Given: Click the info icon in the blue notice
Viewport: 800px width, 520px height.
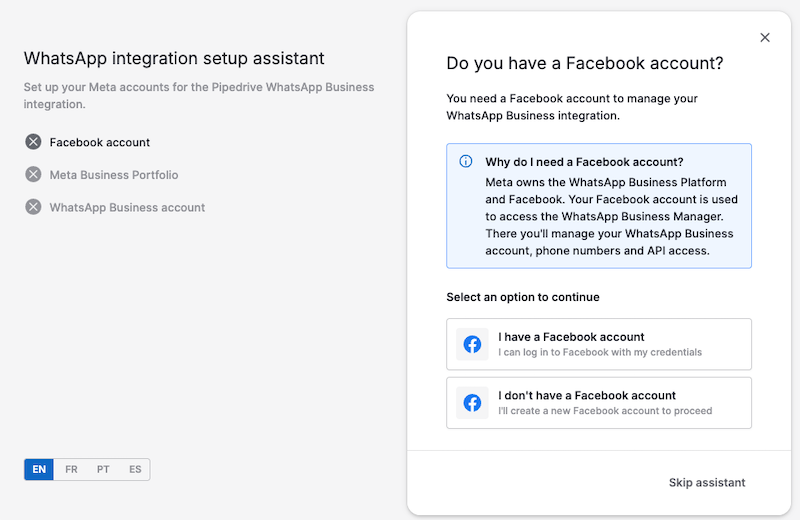Looking at the screenshot, I should pyautogui.click(x=465, y=161).
